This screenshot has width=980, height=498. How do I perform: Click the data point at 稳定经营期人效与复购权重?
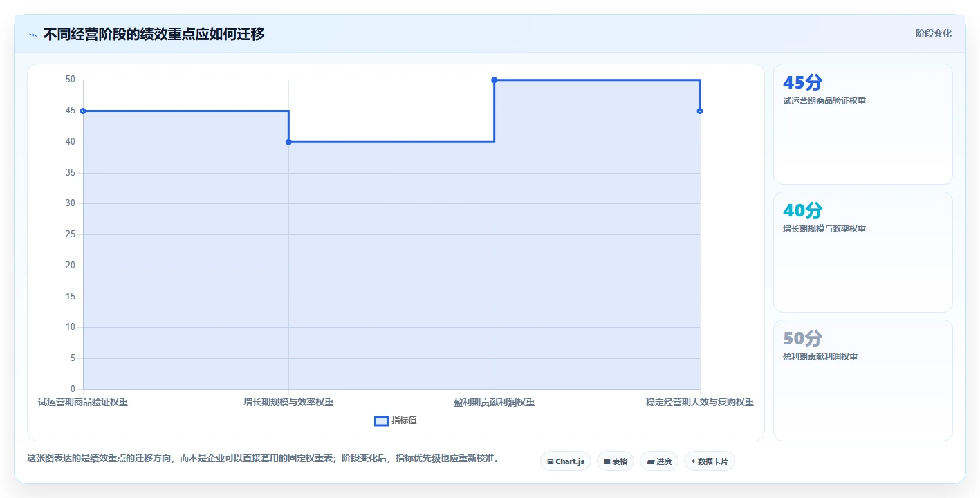[x=700, y=111]
